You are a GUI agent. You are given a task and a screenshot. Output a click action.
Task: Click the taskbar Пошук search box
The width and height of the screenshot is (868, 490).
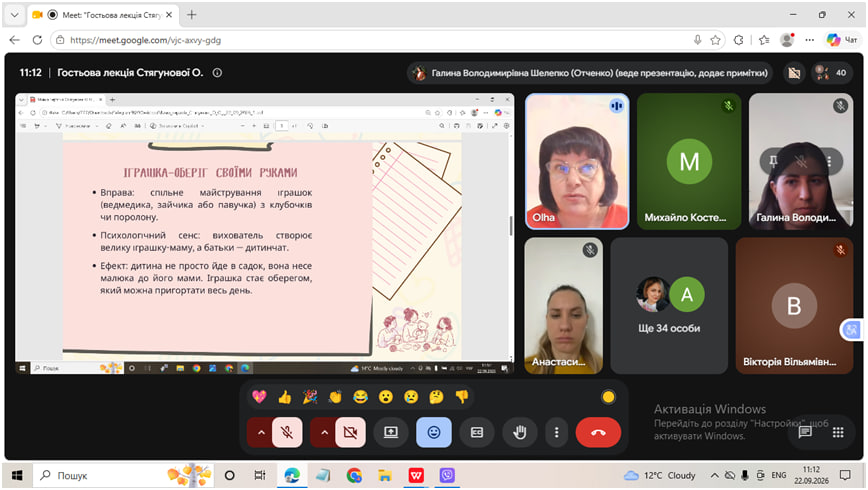(125, 476)
